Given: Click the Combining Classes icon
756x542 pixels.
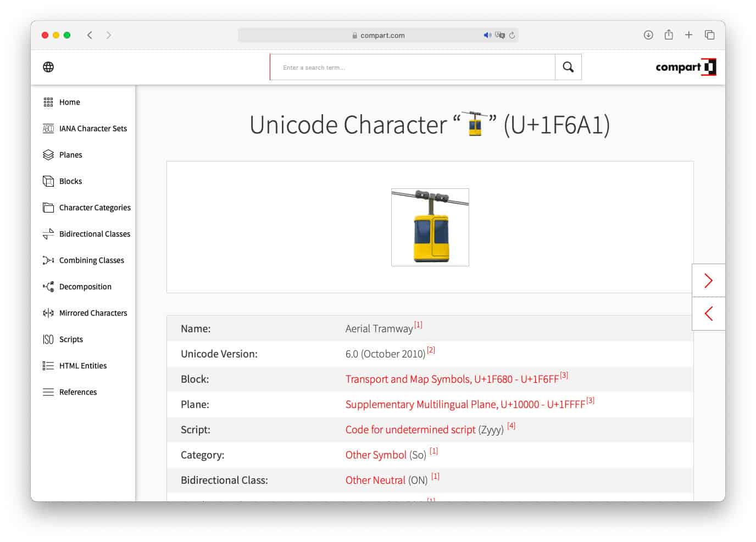Looking at the screenshot, I should [x=48, y=260].
